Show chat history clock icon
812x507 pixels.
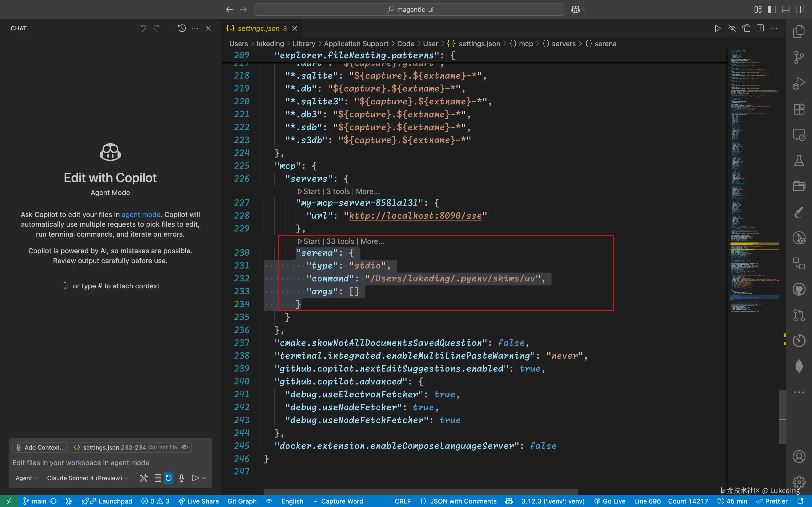(x=182, y=28)
